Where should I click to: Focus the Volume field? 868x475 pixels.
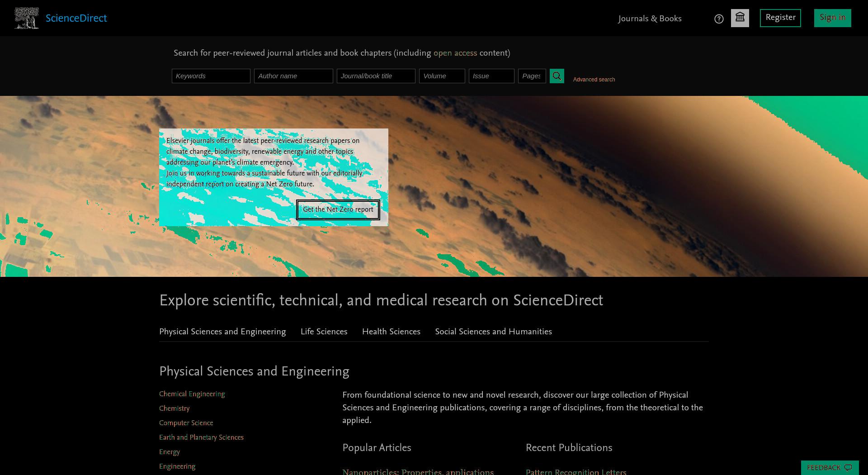(x=442, y=76)
